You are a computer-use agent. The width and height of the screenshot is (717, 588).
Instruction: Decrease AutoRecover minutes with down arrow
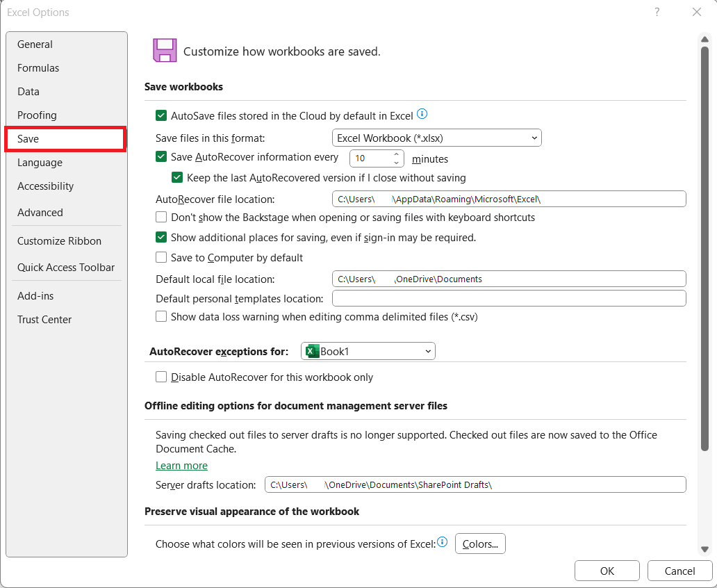pos(397,163)
